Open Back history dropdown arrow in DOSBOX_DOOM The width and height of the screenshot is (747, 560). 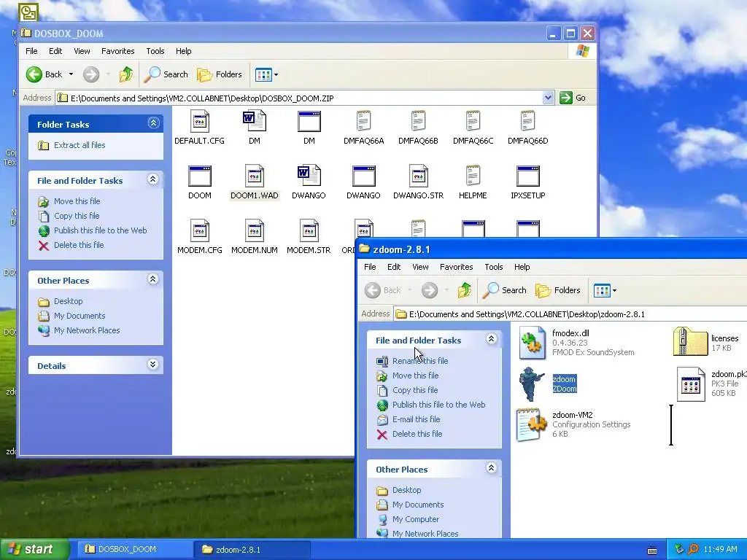[x=71, y=74]
